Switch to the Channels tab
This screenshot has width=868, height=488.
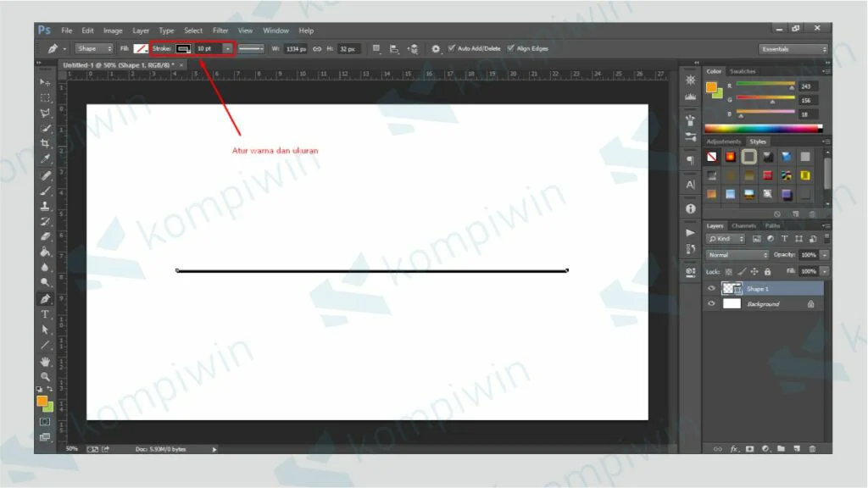(x=744, y=226)
